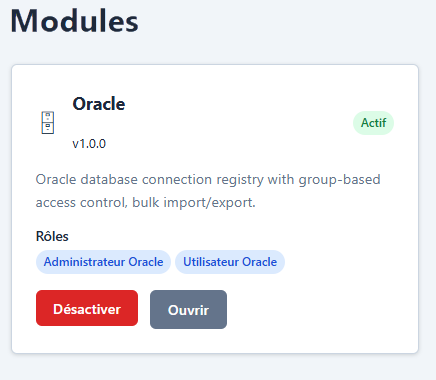Click the Rôles section label
436x380 pixels.
(x=52, y=236)
